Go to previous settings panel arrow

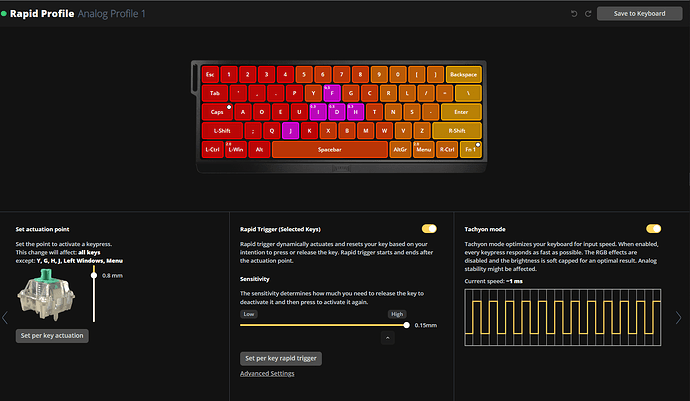(x=4, y=318)
